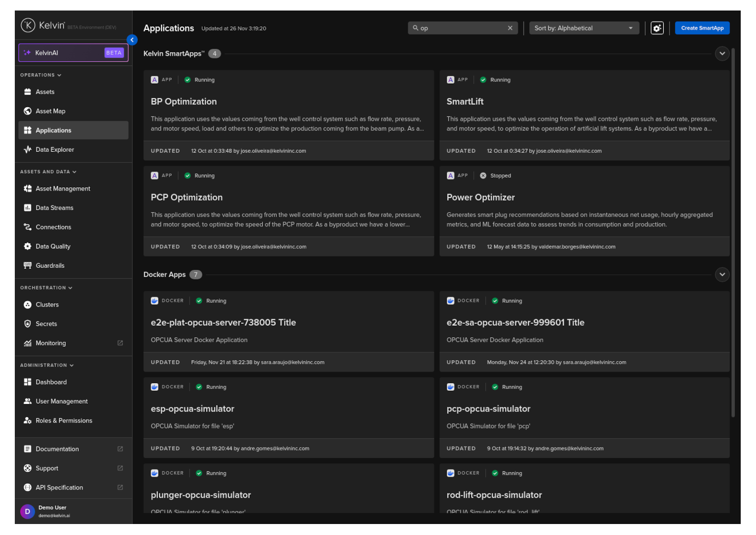Click the settings gear icon beside the sort dropdown
The height and width of the screenshot is (535, 756).
657,28
